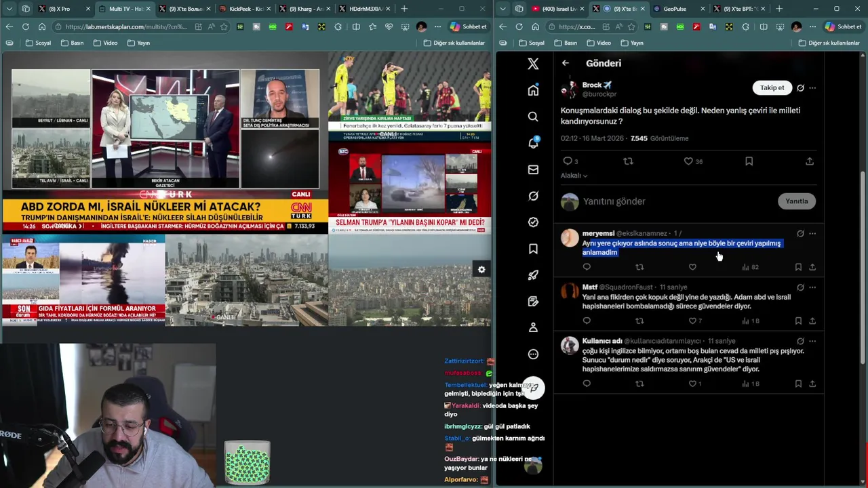The width and height of the screenshot is (868, 488).
Task: Like Kullanıcı adı's reply
Action: click(x=692, y=384)
